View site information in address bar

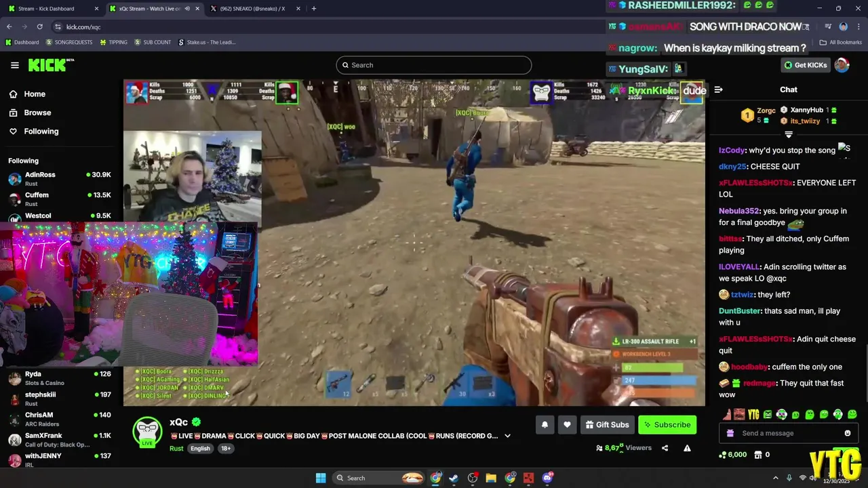pyautogui.click(x=58, y=27)
